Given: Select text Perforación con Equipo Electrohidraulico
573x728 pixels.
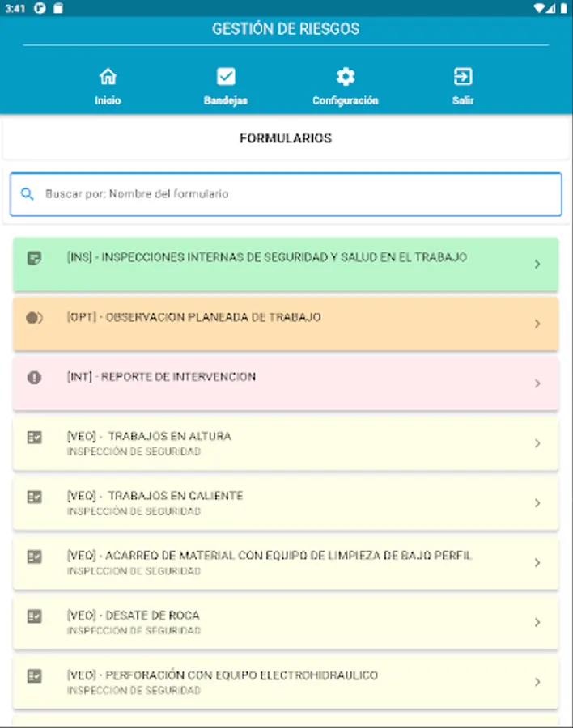Looking at the screenshot, I should (223, 675).
